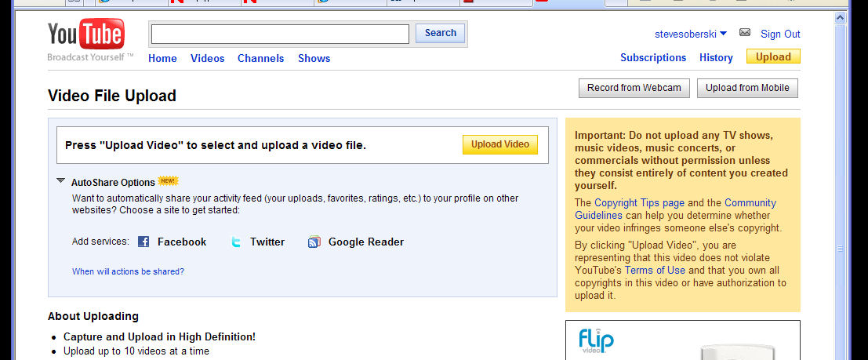
Task: Click the YouTube logo
Action: (x=85, y=34)
